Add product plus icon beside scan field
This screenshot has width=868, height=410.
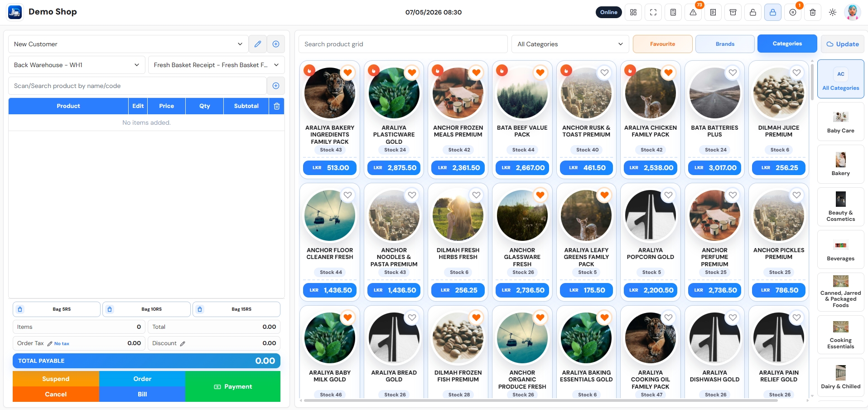[276, 86]
